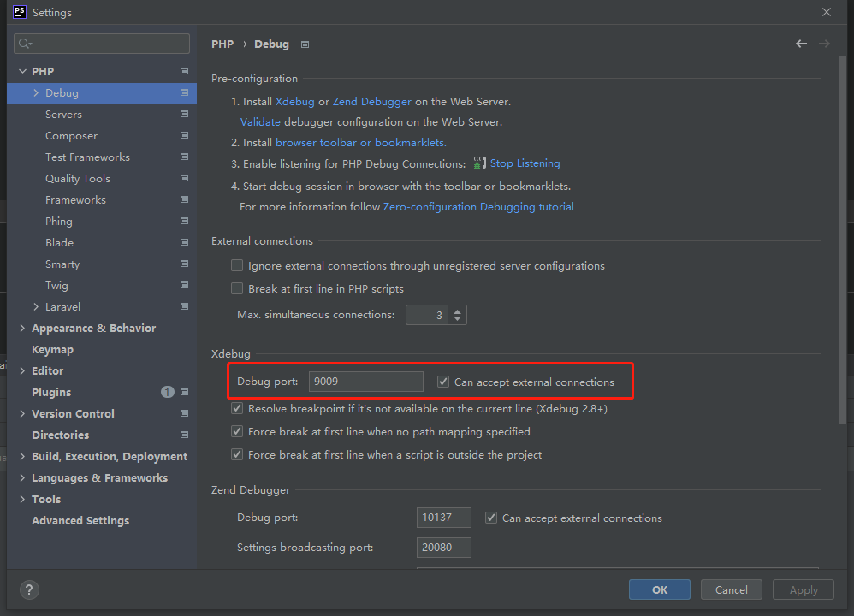Viewport: 854px width, 616px height.
Task: Click project-level icon beside Plugins row
Action: (x=184, y=392)
